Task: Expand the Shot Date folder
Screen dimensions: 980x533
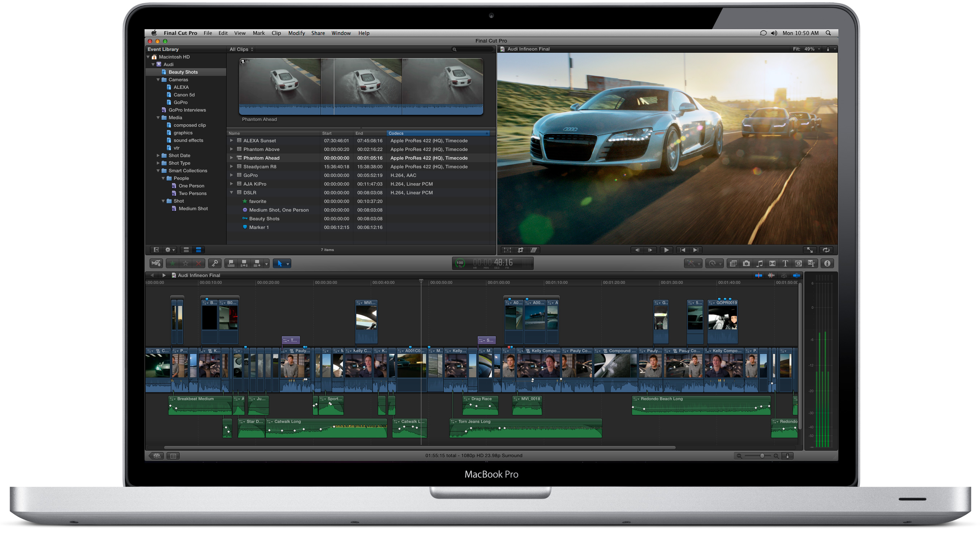Action: tap(158, 156)
